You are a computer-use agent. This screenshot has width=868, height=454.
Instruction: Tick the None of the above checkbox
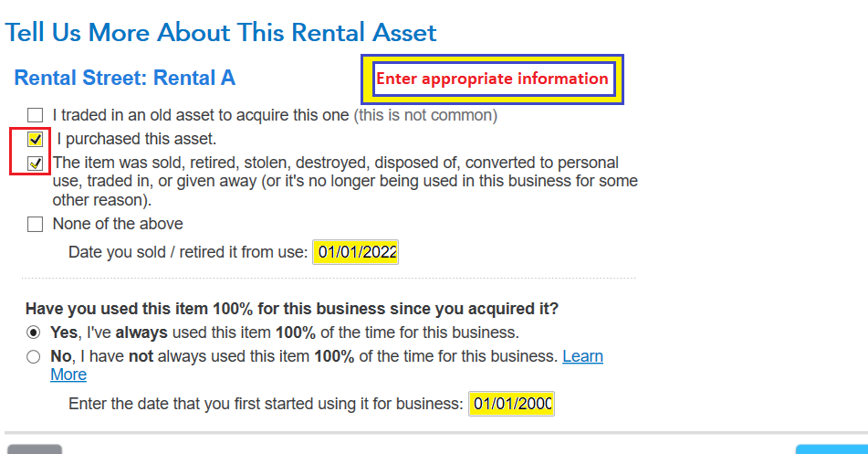click(x=35, y=225)
